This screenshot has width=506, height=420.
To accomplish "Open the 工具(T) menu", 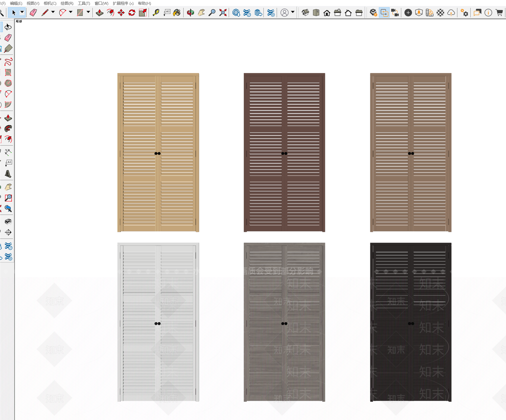I will (84, 3).
